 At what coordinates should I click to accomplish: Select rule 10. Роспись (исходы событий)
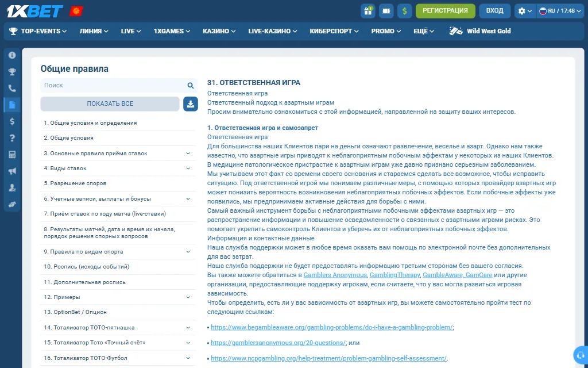[x=118, y=267]
